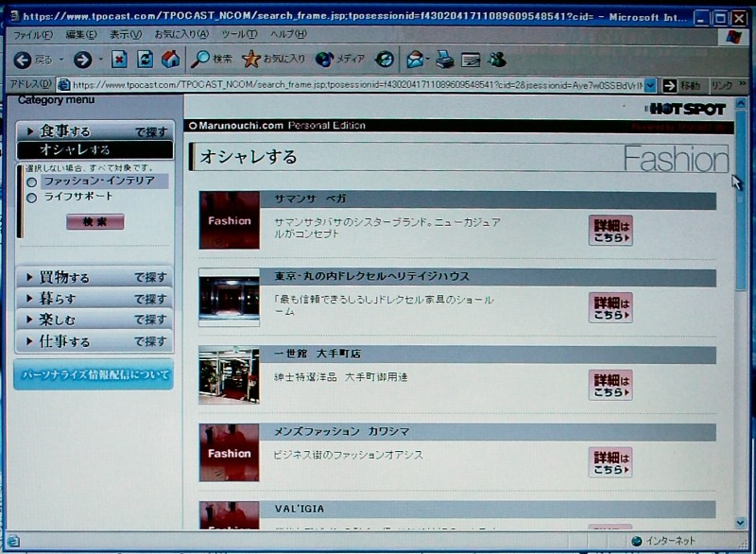Click the status bar page icon
Screen dimensions: 756x554
[x=13, y=541]
